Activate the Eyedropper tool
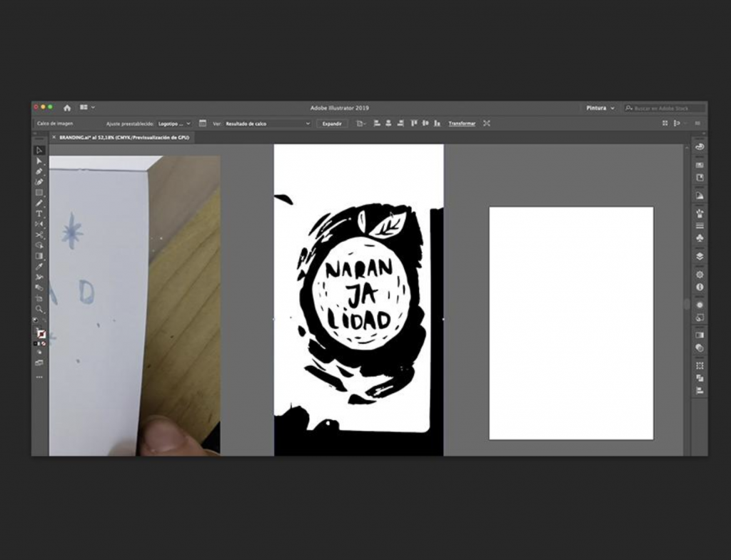Screen dimensions: 731x560 39,266
